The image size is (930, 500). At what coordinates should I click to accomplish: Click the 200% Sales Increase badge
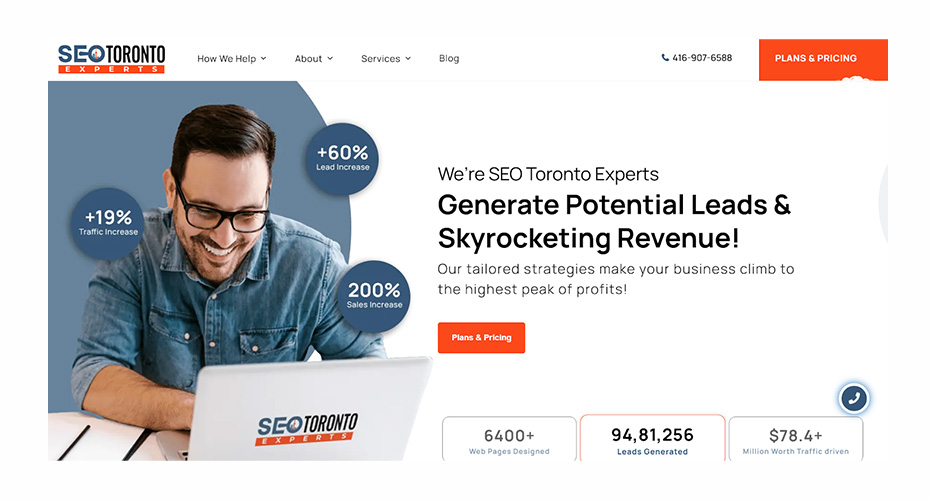pos(374,296)
